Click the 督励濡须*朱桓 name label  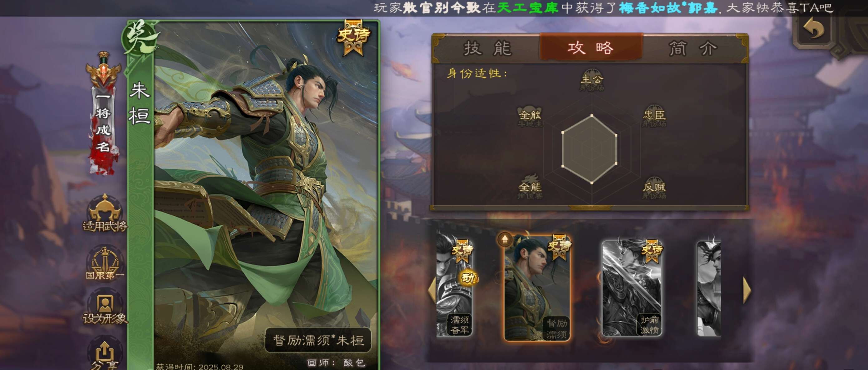pyautogui.click(x=318, y=340)
